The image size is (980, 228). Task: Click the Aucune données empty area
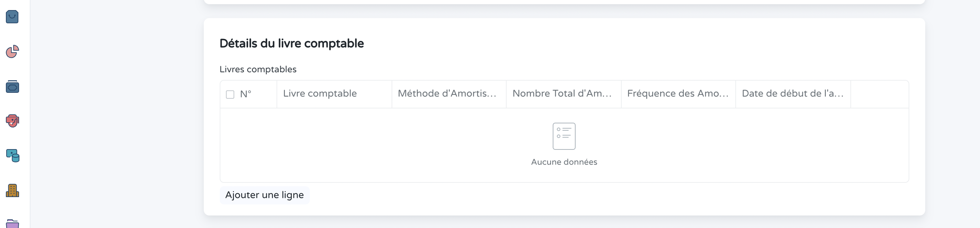[x=564, y=162]
